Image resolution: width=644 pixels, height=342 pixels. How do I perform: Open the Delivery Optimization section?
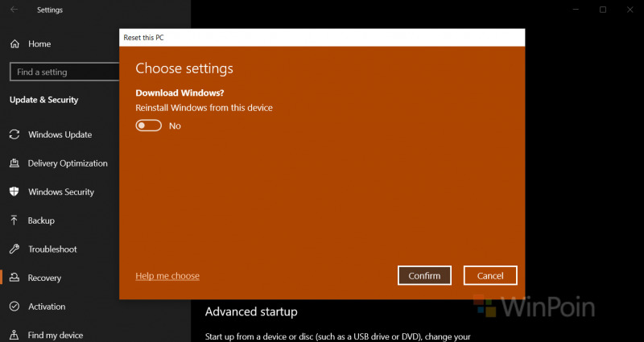tap(68, 163)
